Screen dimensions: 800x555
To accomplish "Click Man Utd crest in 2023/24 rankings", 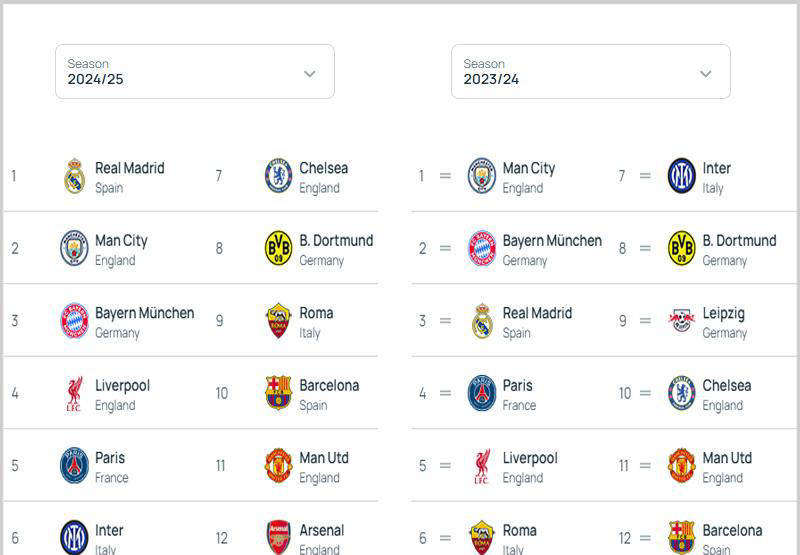I will point(682,466).
